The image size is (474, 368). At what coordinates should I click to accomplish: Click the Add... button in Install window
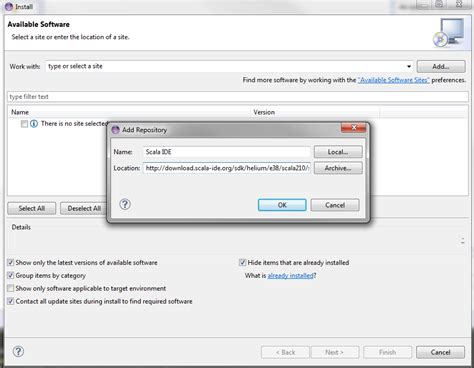coord(441,66)
